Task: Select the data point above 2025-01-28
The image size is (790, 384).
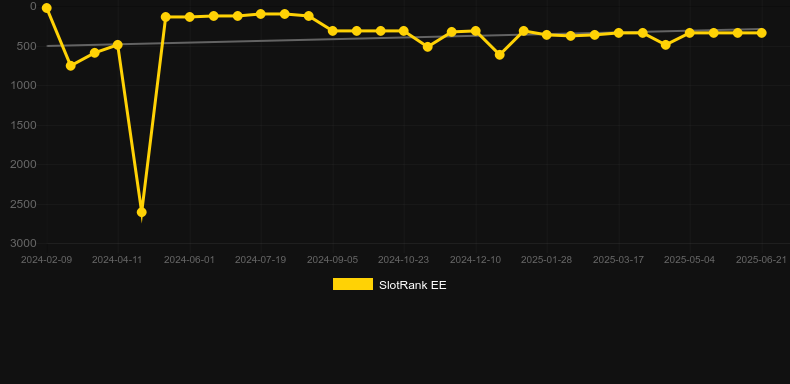Action: (547, 35)
